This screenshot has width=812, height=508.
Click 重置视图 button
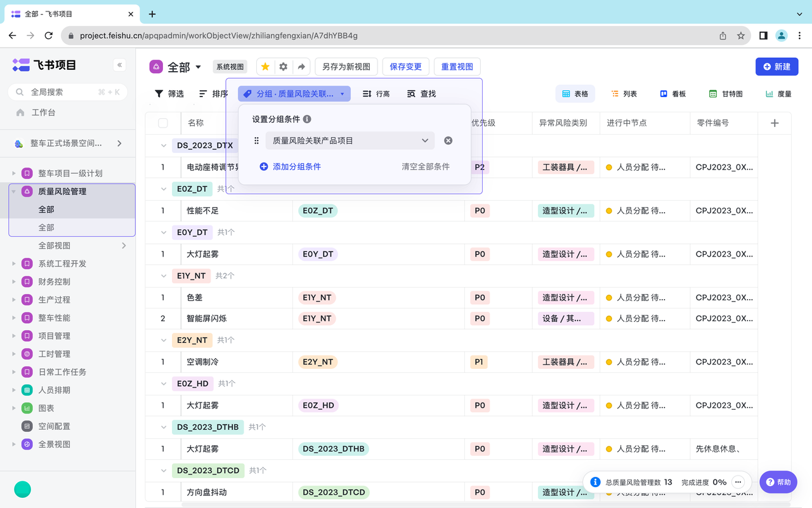pyautogui.click(x=457, y=67)
